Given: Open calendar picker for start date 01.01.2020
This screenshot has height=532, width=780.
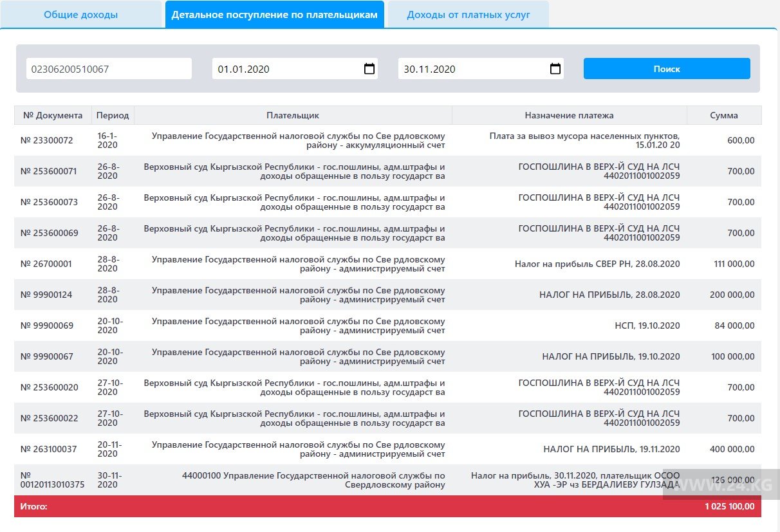Looking at the screenshot, I should click(369, 69).
